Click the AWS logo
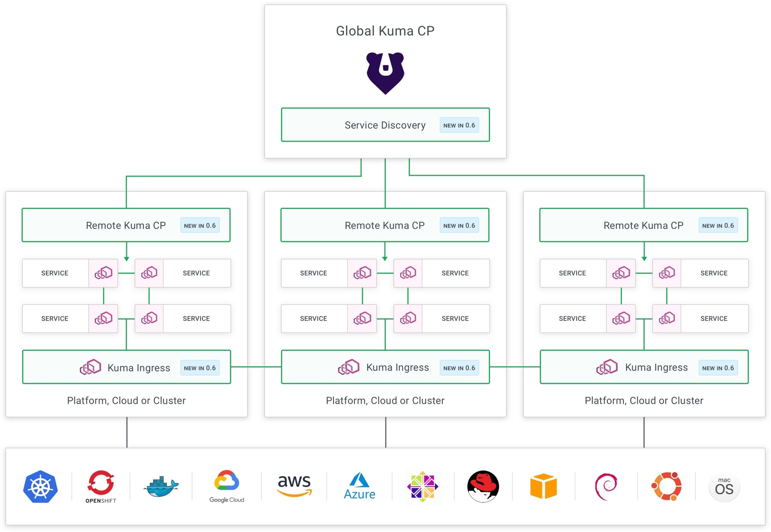The image size is (771, 532). [x=294, y=486]
